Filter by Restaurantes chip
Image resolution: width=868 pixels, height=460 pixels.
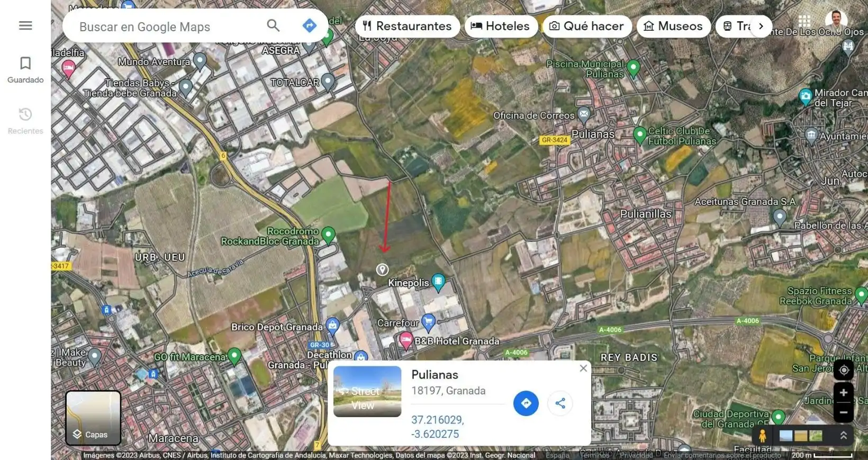pos(406,26)
